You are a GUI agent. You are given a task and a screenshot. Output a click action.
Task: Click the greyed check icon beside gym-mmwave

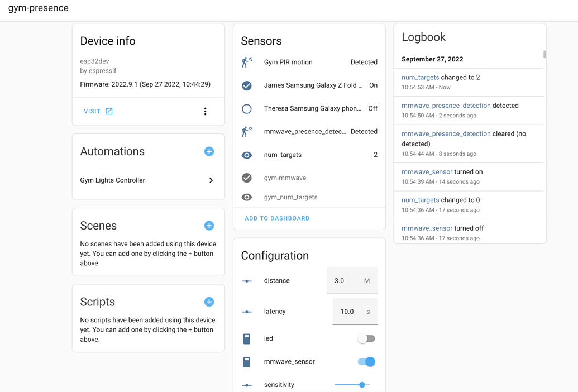[246, 178]
